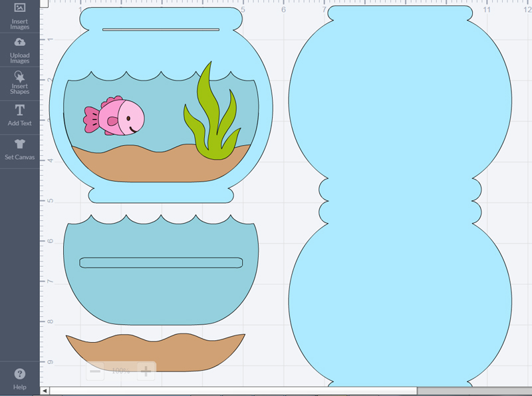Viewport: 532px width, 396px height.
Task: Select the separate blue water piece
Action: tap(160, 293)
